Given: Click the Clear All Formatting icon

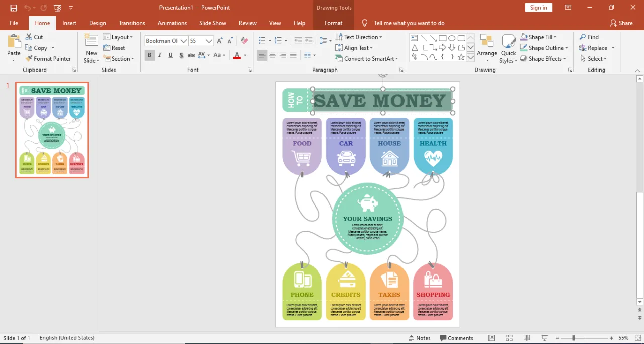Looking at the screenshot, I should 245,41.
